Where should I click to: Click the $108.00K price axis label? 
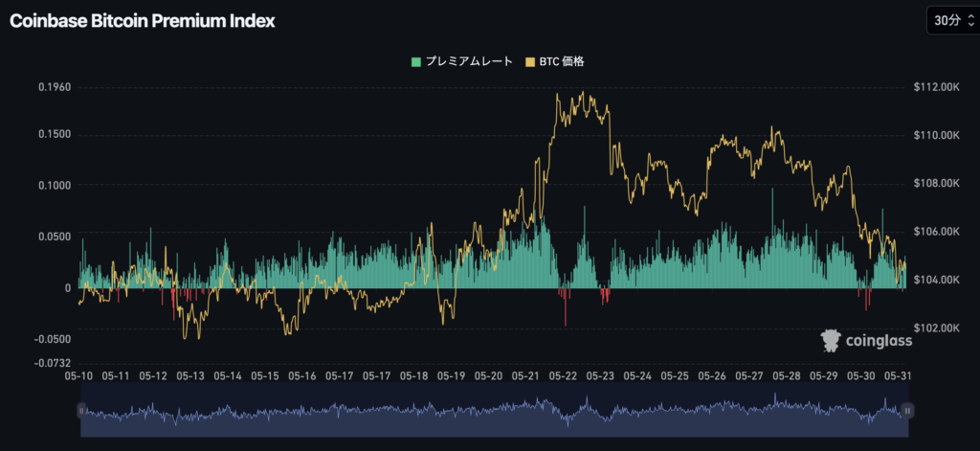coord(936,183)
